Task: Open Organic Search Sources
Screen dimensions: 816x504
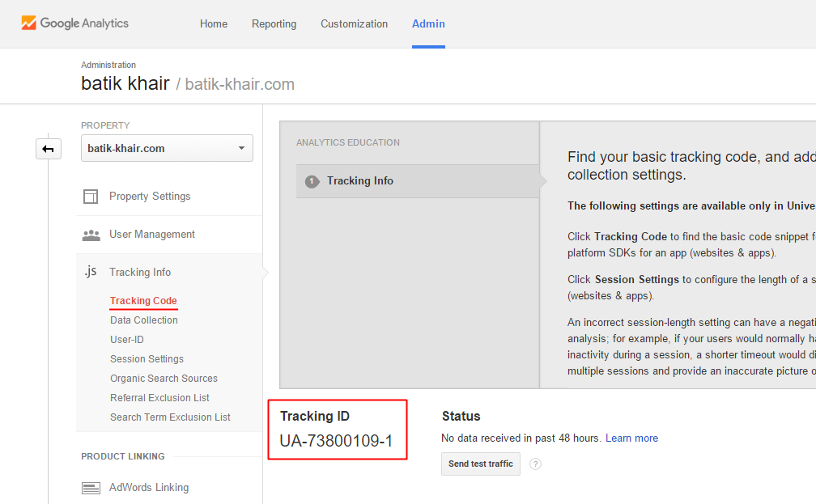Action: pos(164,379)
